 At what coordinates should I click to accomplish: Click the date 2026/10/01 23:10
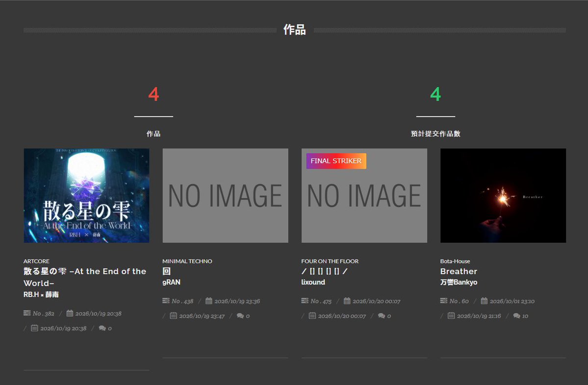click(512, 301)
